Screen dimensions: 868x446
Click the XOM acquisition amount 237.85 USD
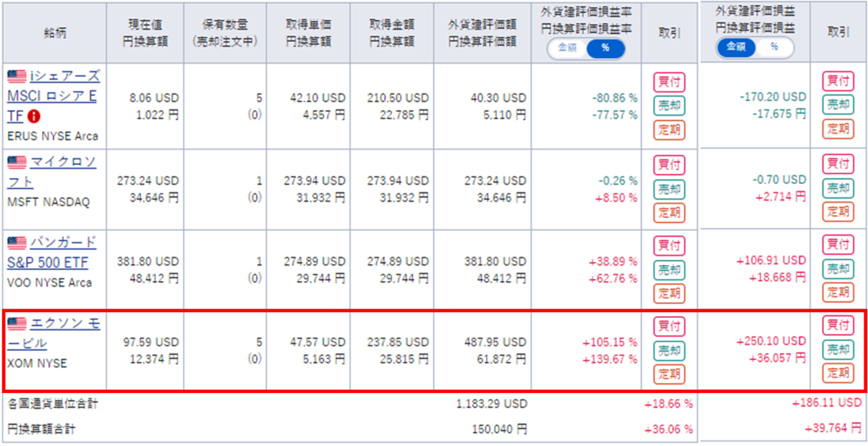click(x=398, y=342)
